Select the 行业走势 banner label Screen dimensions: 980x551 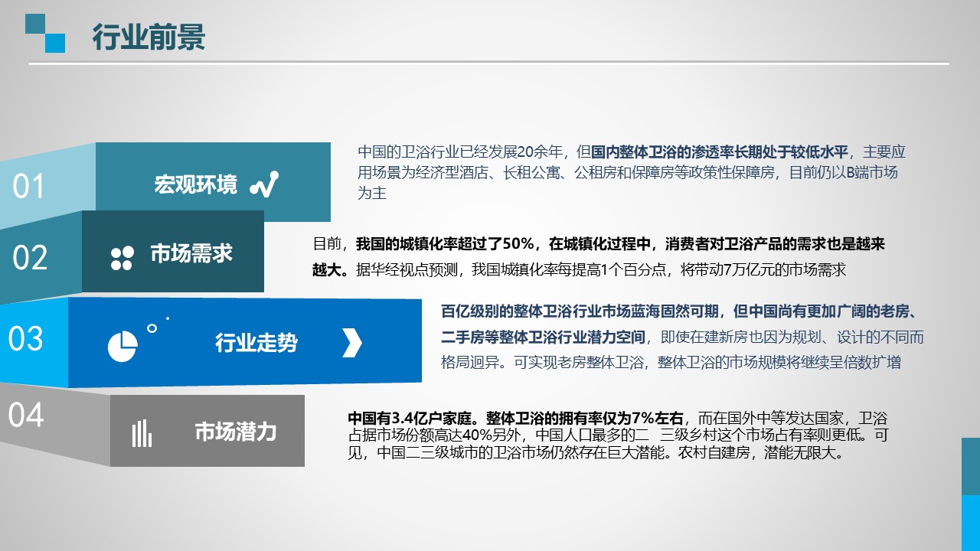[x=256, y=343]
